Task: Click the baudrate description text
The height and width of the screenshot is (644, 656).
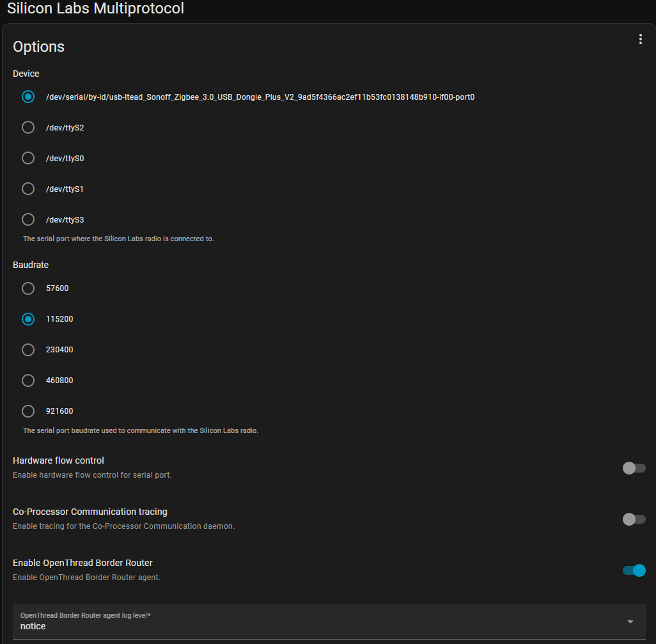Action: pos(141,430)
